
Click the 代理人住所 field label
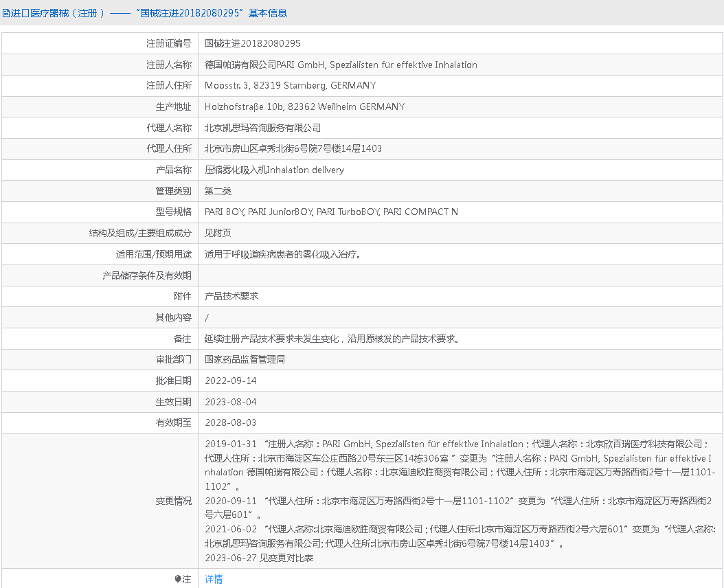point(169,149)
